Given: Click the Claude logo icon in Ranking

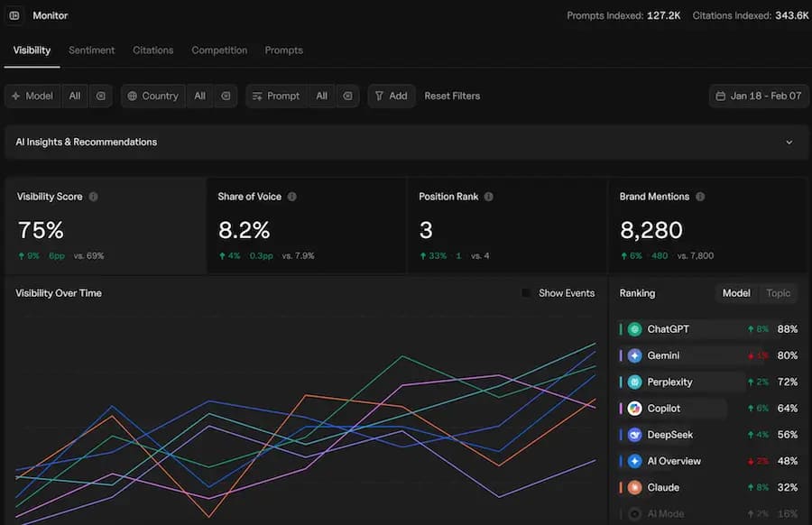Looking at the screenshot, I should click(x=634, y=488).
